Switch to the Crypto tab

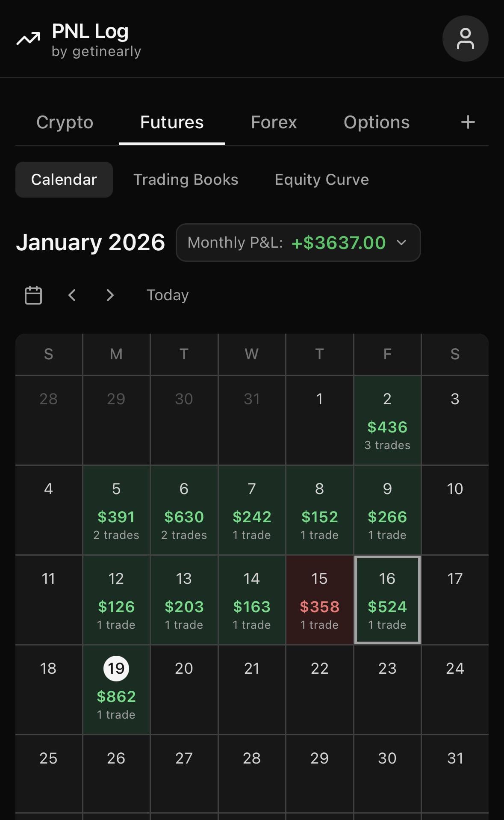coord(65,122)
